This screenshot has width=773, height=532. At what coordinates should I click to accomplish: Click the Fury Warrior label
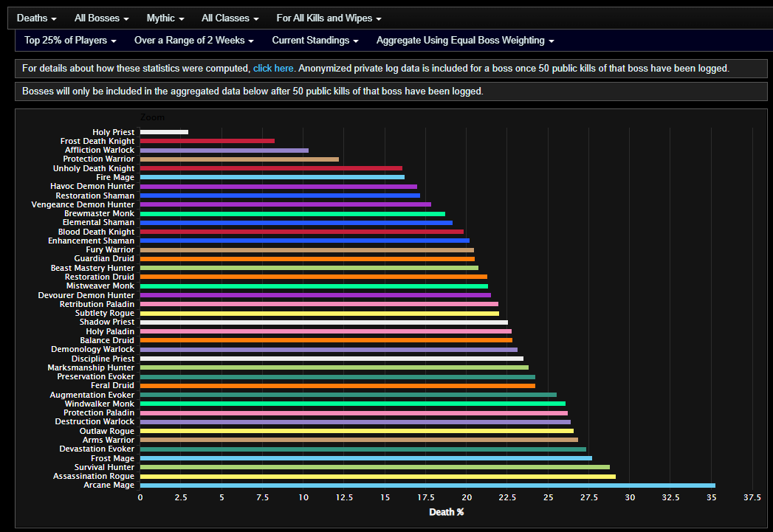pyautogui.click(x=110, y=249)
